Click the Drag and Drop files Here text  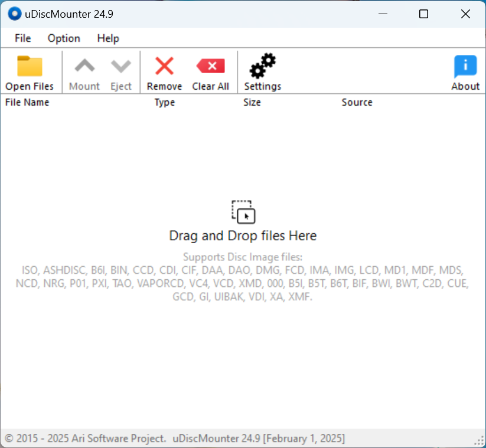click(243, 236)
